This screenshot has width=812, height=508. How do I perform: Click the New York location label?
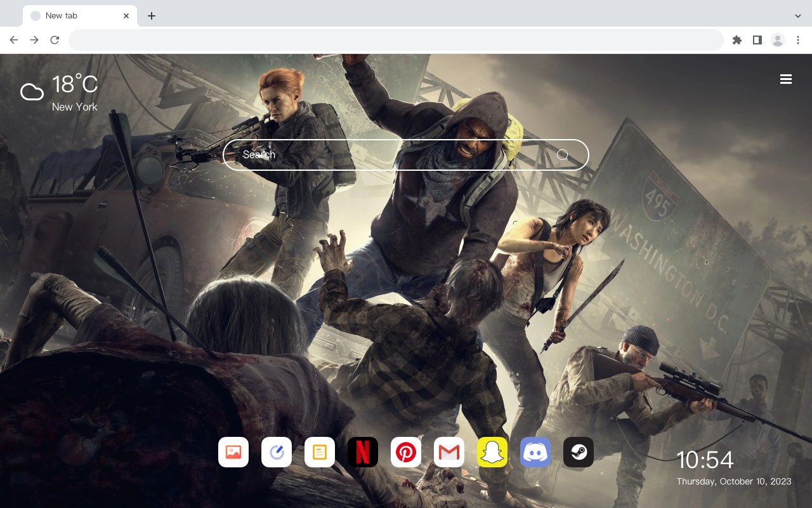pos(75,107)
